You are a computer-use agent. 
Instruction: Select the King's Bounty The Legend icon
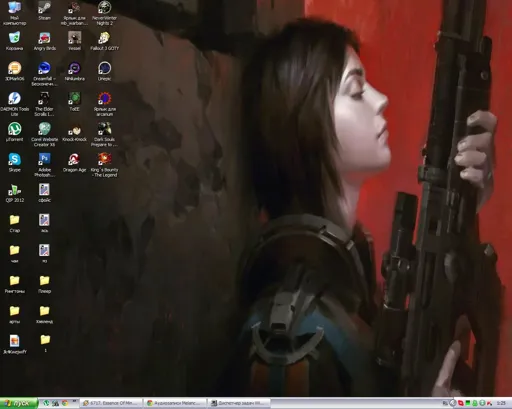[x=104, y=165]
